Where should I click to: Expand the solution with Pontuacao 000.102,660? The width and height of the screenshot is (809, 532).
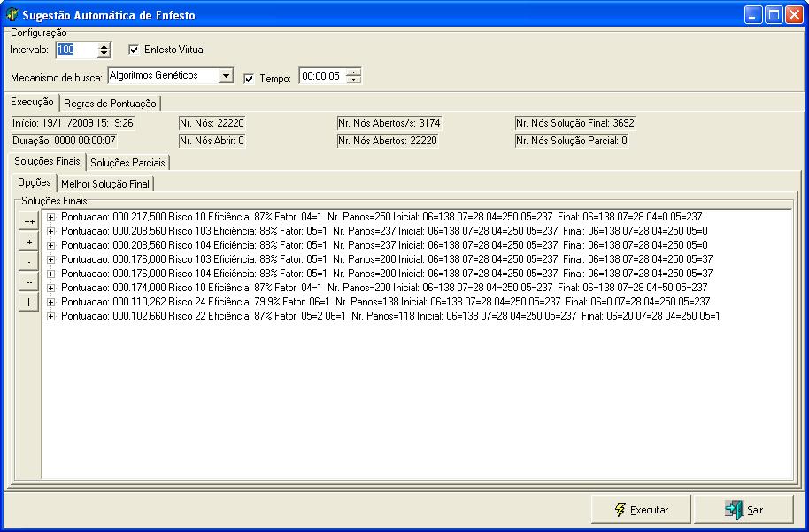click(x=51, y=316)
